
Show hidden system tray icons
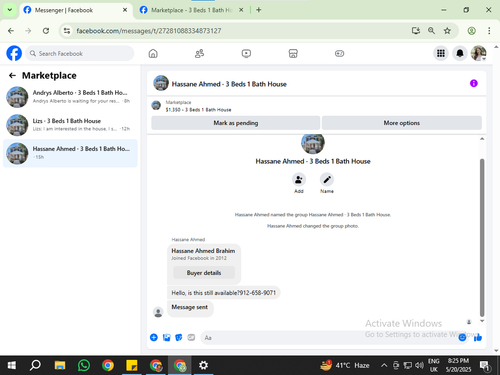click(384, 365)
